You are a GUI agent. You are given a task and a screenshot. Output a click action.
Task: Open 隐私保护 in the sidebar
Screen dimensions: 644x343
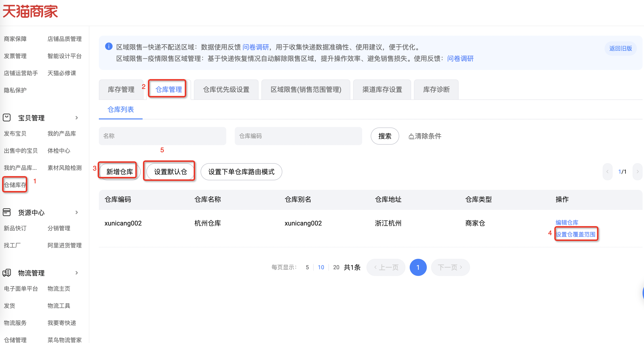(x=15, y=90)
